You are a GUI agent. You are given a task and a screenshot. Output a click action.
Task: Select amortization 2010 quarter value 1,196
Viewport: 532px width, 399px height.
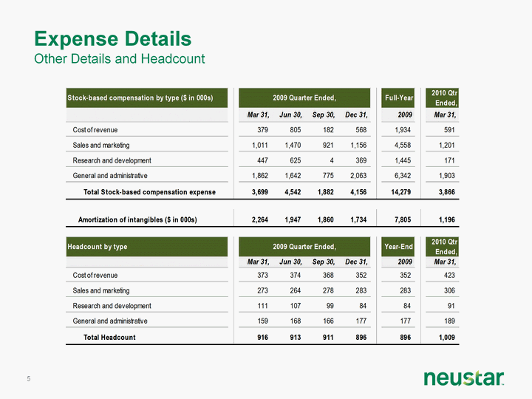click(x=447, y=220)
